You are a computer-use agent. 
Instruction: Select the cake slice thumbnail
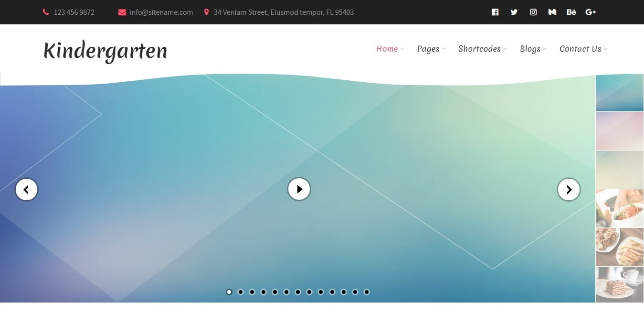(x=619, y=284)
